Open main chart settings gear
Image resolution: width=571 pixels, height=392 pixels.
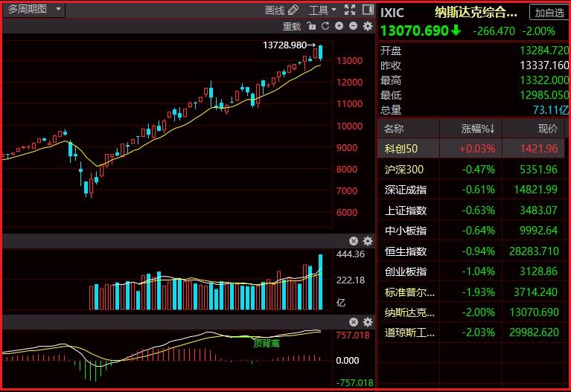pyautogui.click(x=368, y=26)
